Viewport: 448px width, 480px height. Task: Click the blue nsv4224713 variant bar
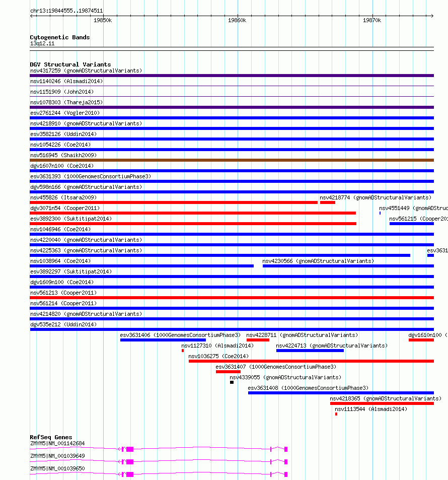[310, 351]
